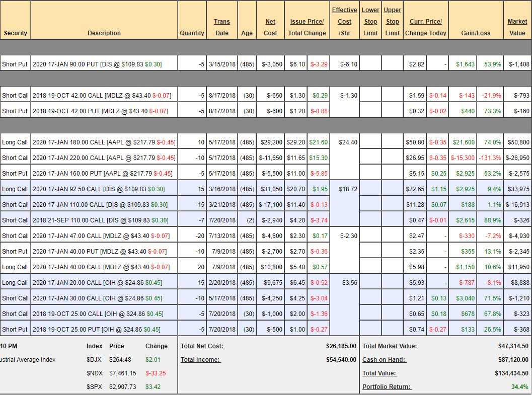Select the Age column header

click(x=247, y=33)
